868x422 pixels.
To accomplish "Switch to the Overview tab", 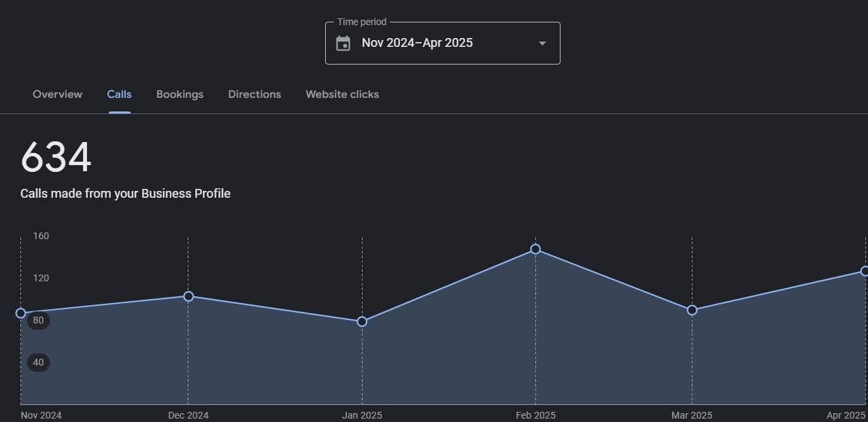I will click(x=57, y=94).
